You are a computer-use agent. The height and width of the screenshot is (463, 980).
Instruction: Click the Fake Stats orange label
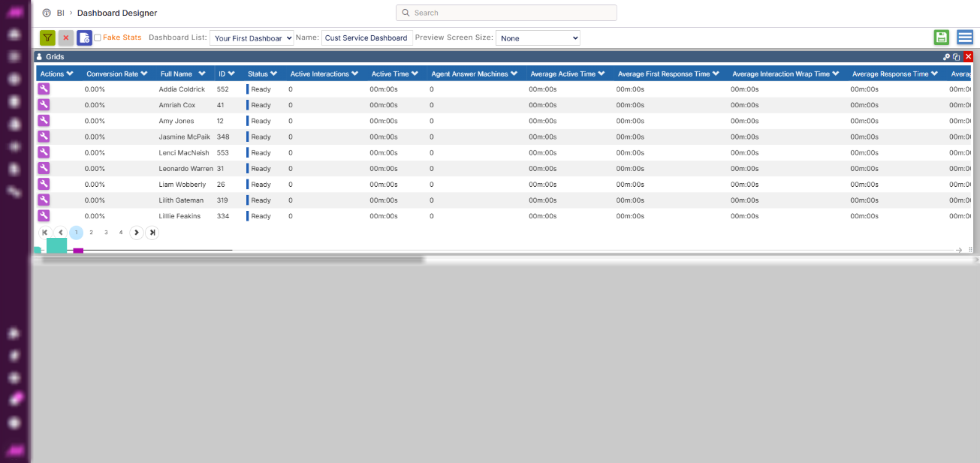click(x=122, y=38)
